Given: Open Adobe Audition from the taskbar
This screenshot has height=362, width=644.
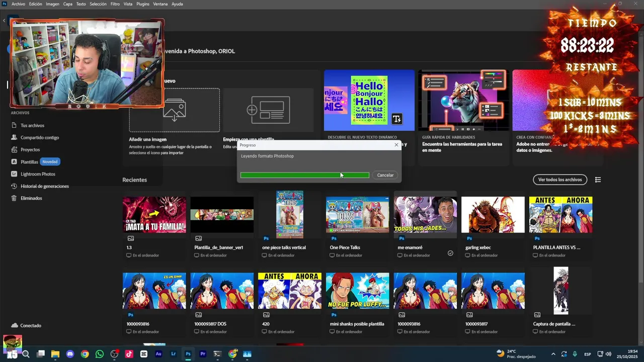Looking at the screenshot, I should pos(158,354).
